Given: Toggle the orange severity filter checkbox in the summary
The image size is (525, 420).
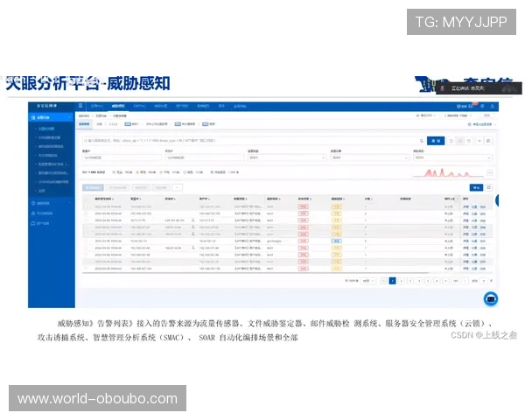Looking at the screenshot, I should pyautogui.click(x=137, y=172).
